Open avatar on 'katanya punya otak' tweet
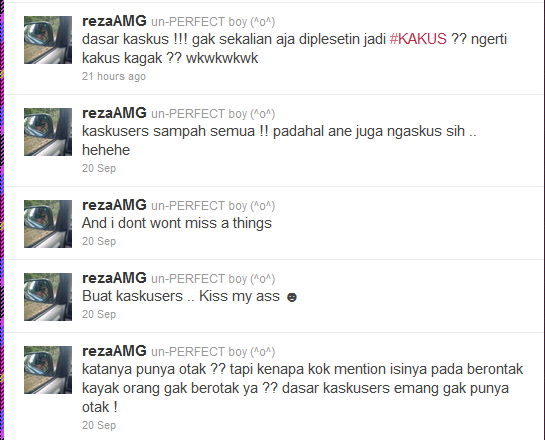The width and height of the screenshot is (545, 440). 48,370
